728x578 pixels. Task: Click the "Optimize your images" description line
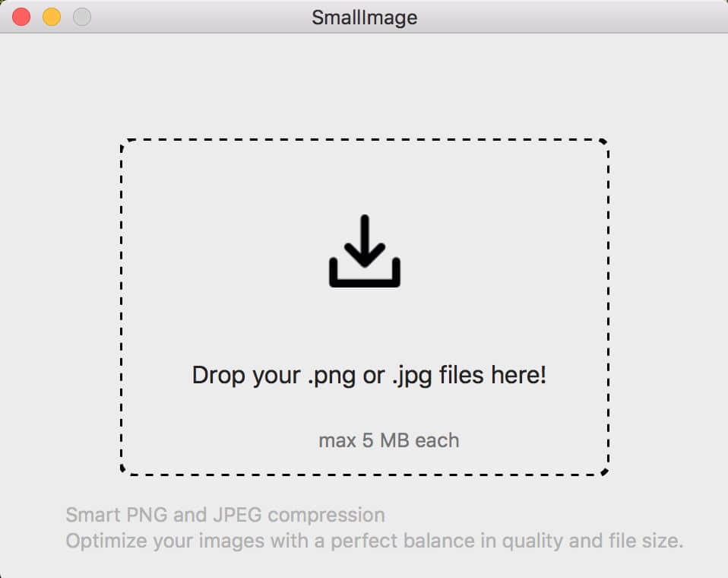(374, 541)
